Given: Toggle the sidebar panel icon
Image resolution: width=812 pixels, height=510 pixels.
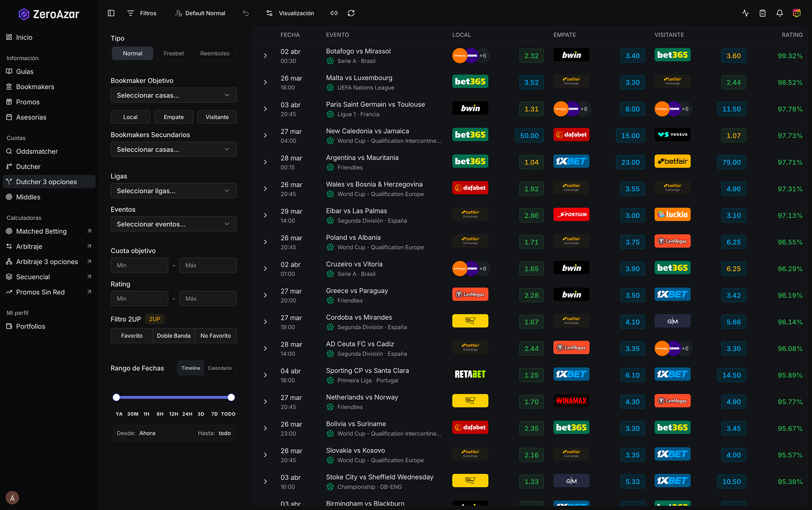Looking at the screenshot, I should coord(111,13).
